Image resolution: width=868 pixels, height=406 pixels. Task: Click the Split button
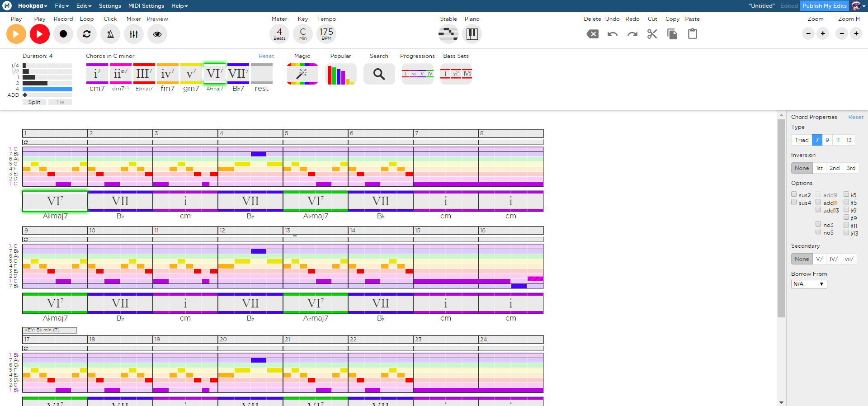click(x=34, y=102)
